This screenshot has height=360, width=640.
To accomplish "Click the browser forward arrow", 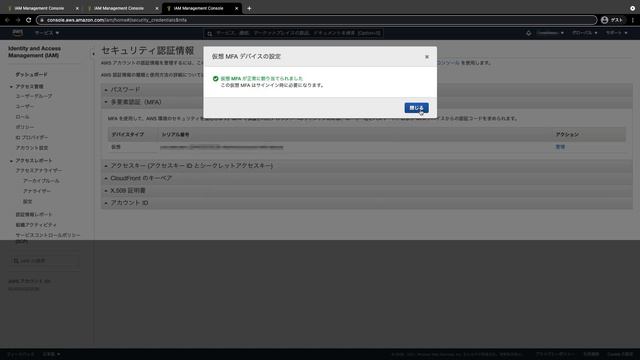I will pyautogui.click(x=18, y=20).
